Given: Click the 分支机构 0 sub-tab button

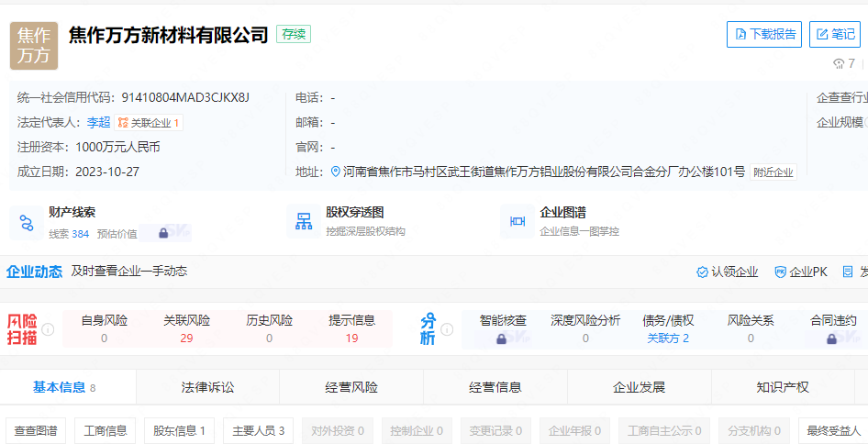Looking at the screenshot, I should 754,431.
